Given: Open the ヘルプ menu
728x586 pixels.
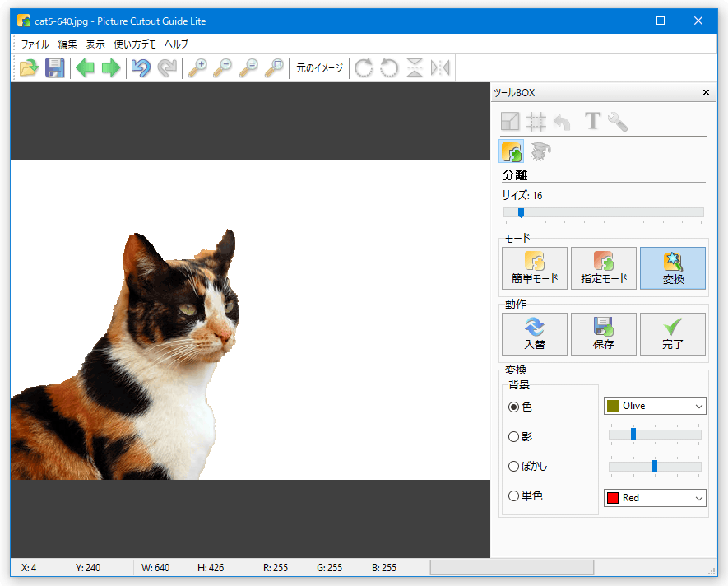Looking at the screenshot, I should [x=177, y=44].
